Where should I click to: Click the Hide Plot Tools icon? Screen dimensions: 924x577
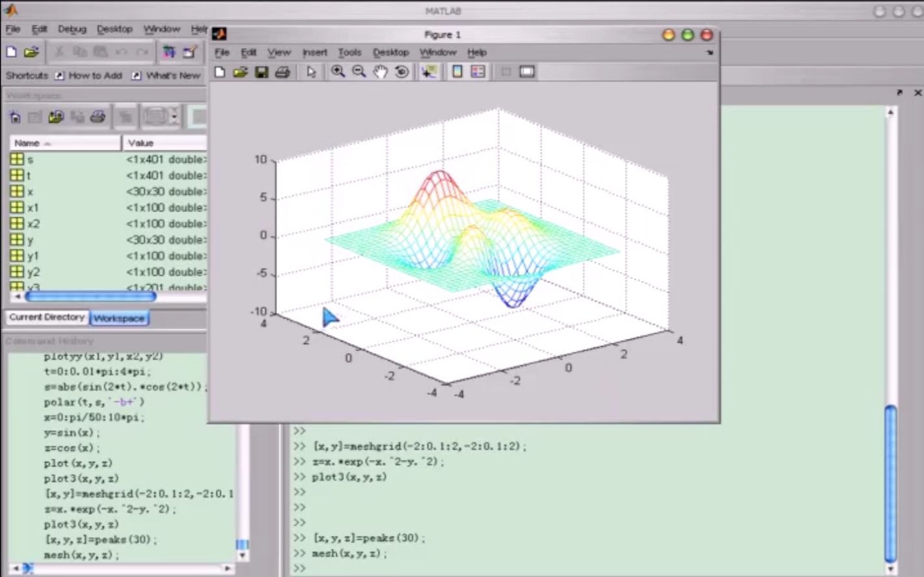[506, 72]
